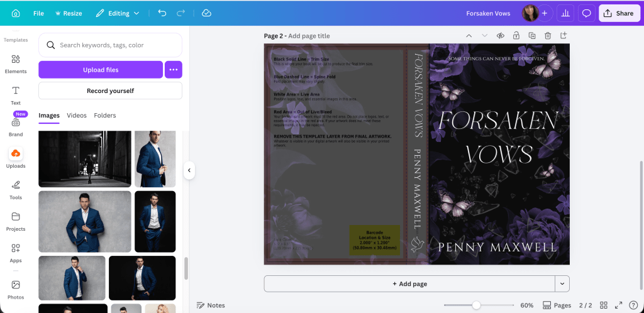Click the Add page button
This screenshot has height=313, width=644.
coord(409,284)
